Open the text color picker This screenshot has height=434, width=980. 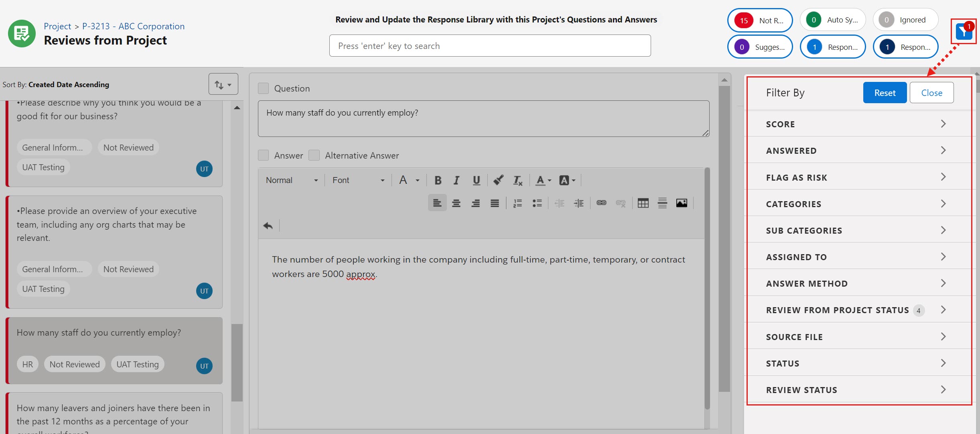pyautogui.click(x=544, y=180)
